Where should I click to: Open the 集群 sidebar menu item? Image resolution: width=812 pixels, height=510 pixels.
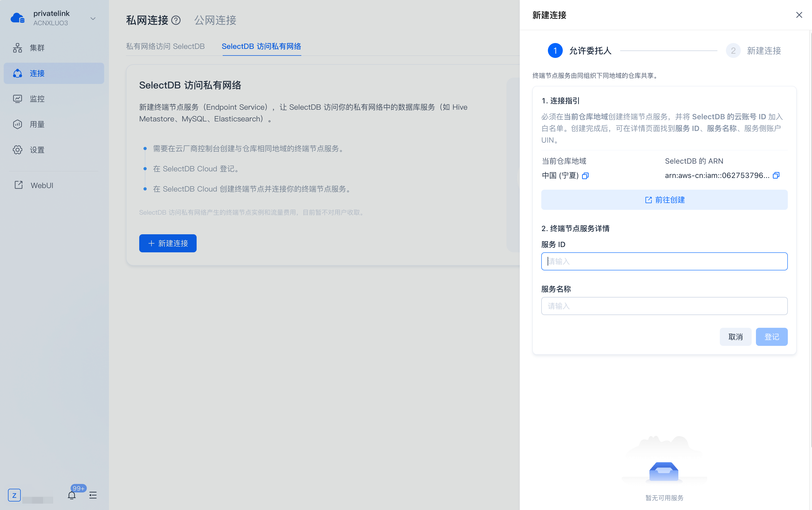click(54, 48)
